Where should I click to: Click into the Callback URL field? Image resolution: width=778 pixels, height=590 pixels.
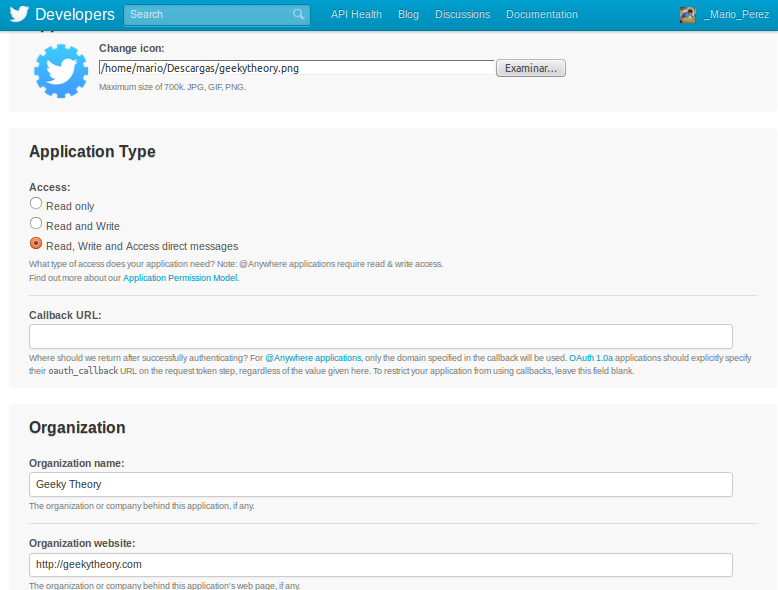tap(381, 336)
